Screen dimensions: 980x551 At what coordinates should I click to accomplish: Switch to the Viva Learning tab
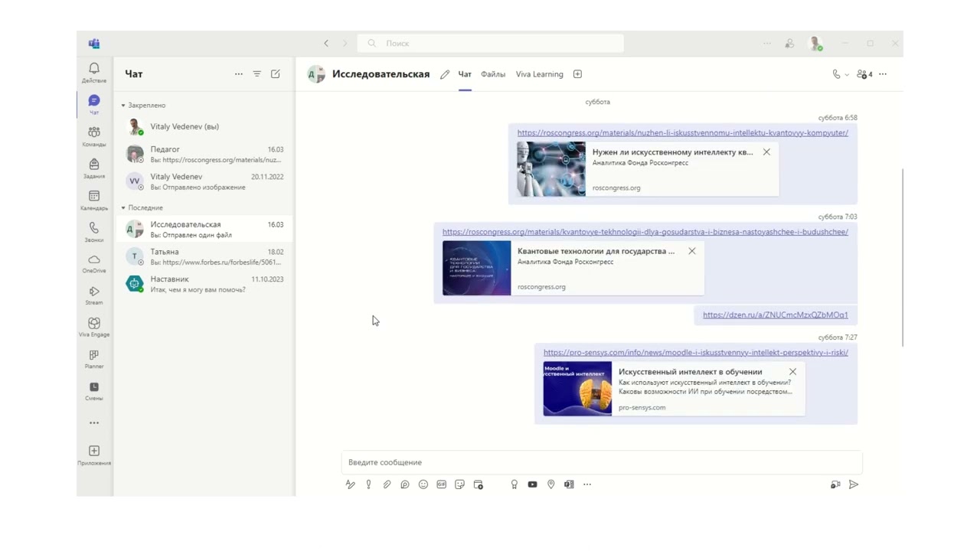click(540, 74)
